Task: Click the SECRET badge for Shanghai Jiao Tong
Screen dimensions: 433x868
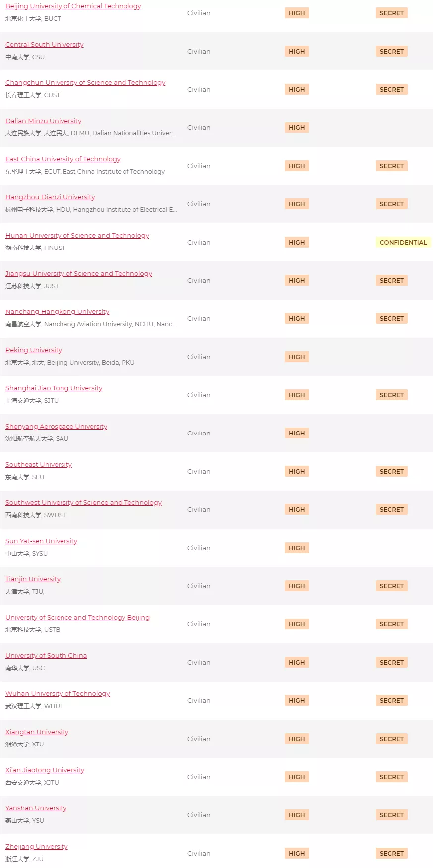Action: (391, 395)
